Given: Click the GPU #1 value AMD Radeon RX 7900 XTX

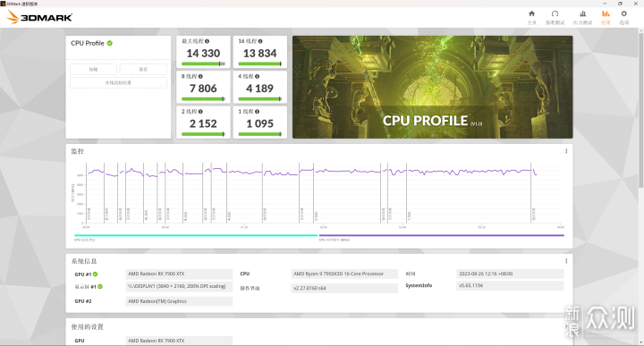Looking at the screenshot, I should point(179,274).
